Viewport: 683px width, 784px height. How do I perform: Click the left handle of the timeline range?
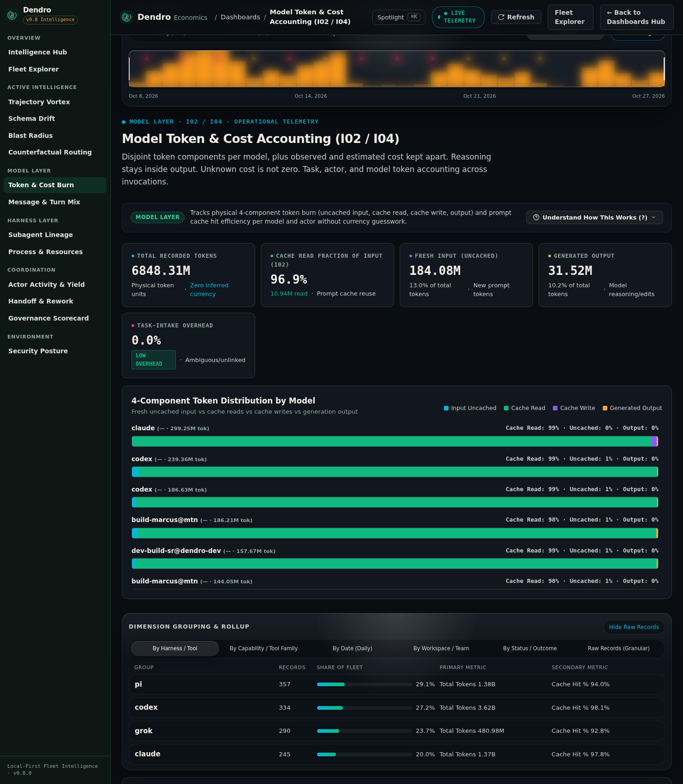coord(130,69)
